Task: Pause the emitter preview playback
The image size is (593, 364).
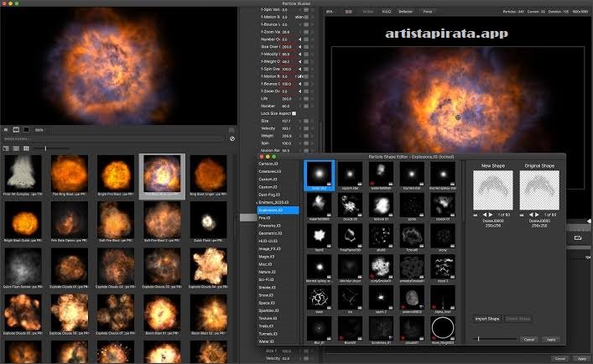Action: 6,130
